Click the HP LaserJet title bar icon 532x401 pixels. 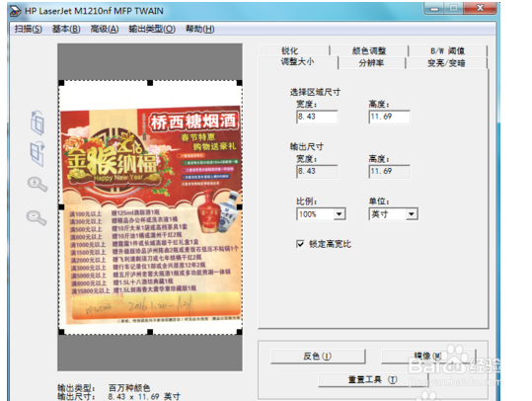click(15, 11)
